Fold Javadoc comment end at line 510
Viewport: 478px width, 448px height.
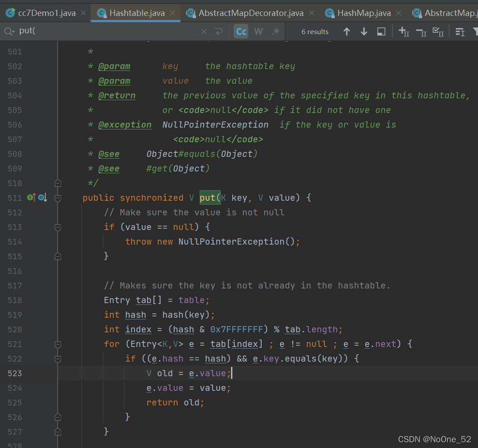[58, 183]
